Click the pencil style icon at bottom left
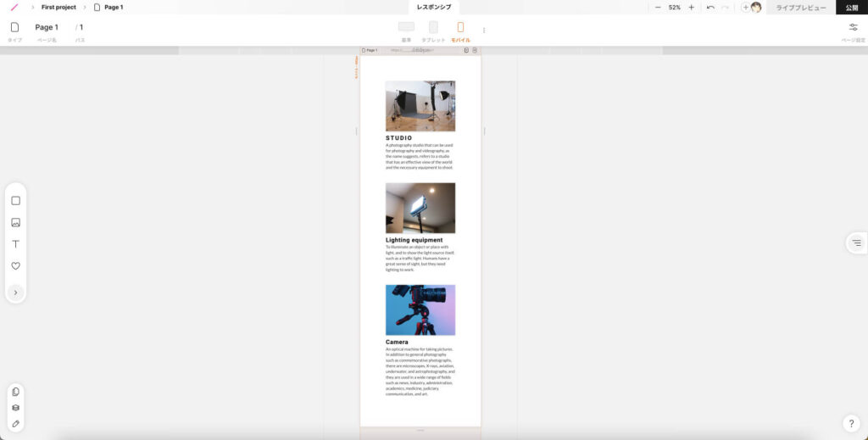868x440 pixels. click(x=15, y=424)
